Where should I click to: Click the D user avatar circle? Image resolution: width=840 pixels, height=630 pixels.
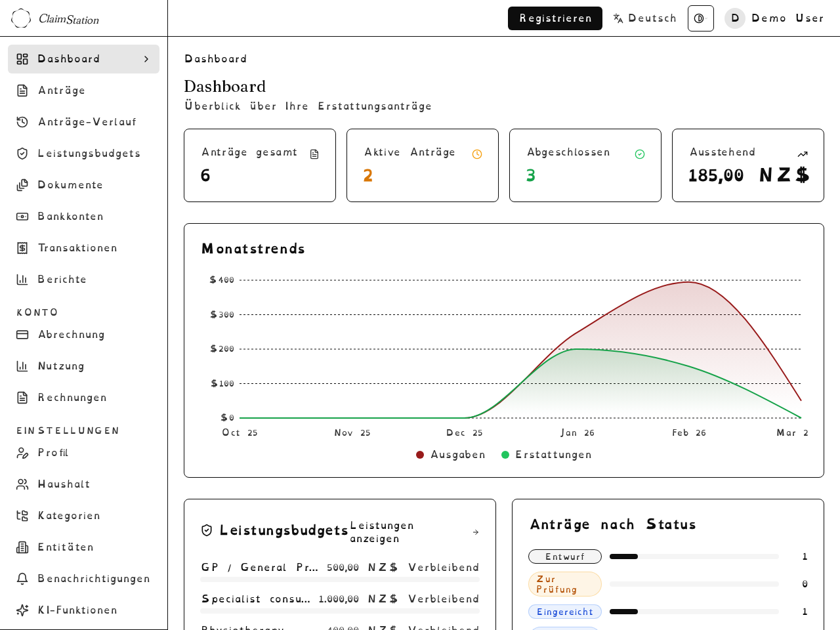[735, 18]
